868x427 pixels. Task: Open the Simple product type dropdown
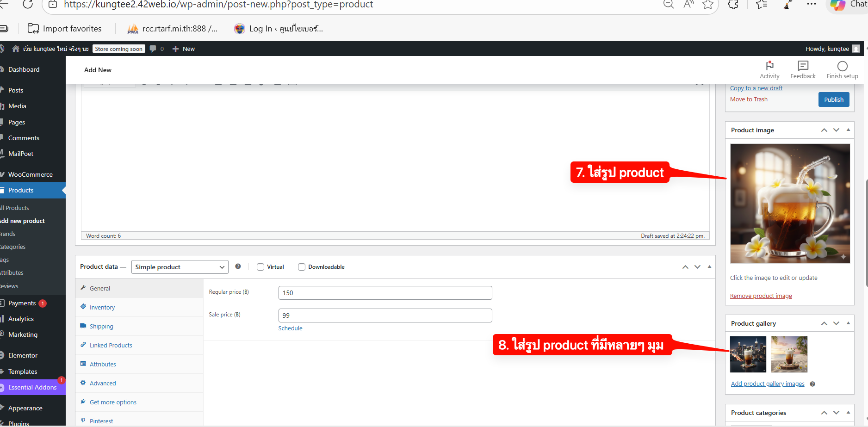pos(180,267)
